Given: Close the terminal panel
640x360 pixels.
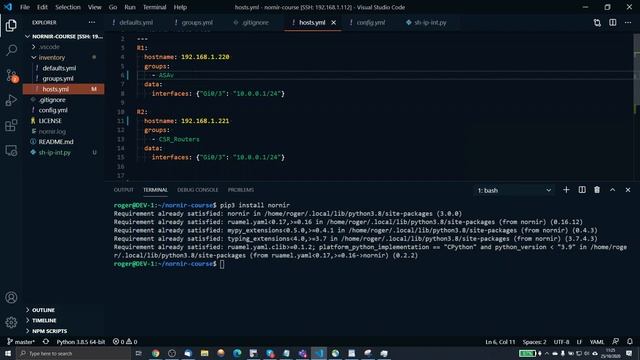Looking at the screenshot, I should 628,190.
